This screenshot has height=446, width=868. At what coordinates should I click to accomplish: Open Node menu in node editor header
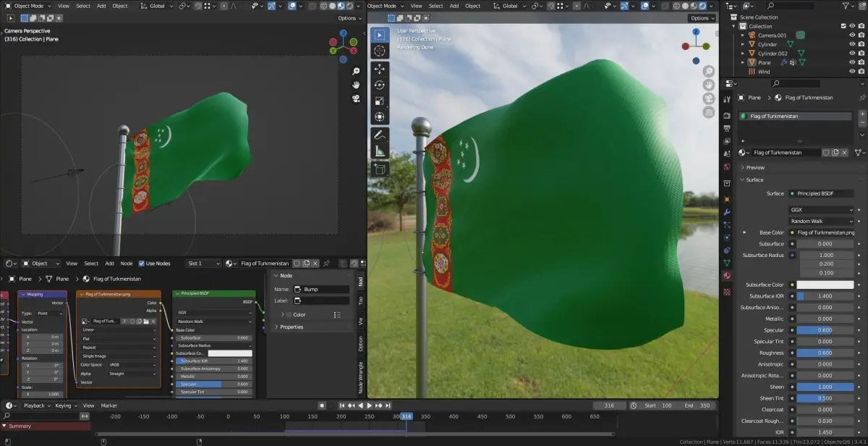coord(127,264)
